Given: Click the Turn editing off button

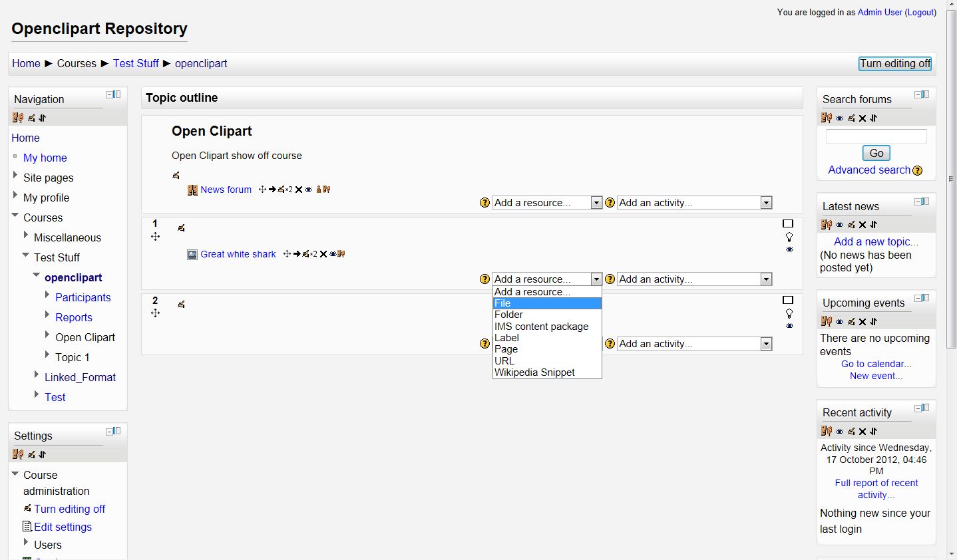Looking at the screenshot, I should tap(895, 64).
